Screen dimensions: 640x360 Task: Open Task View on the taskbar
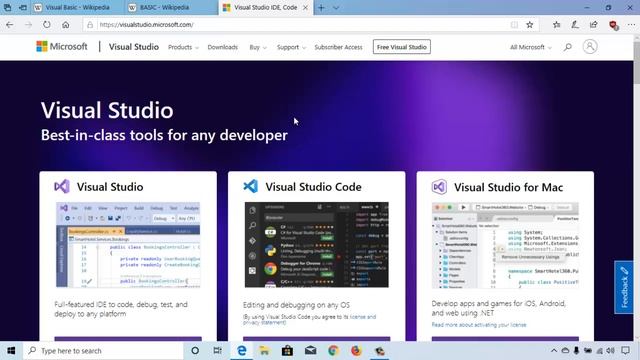(218, 351)
